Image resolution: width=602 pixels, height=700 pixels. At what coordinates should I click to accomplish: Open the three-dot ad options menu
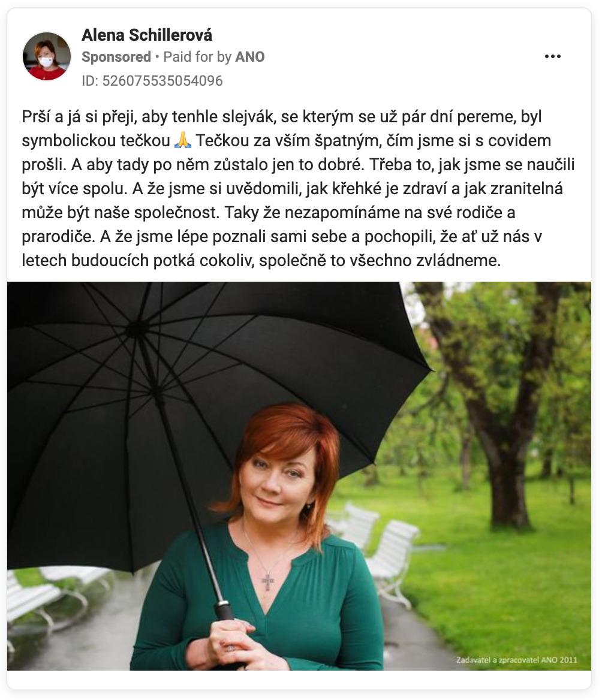click(x=552, y=56)
